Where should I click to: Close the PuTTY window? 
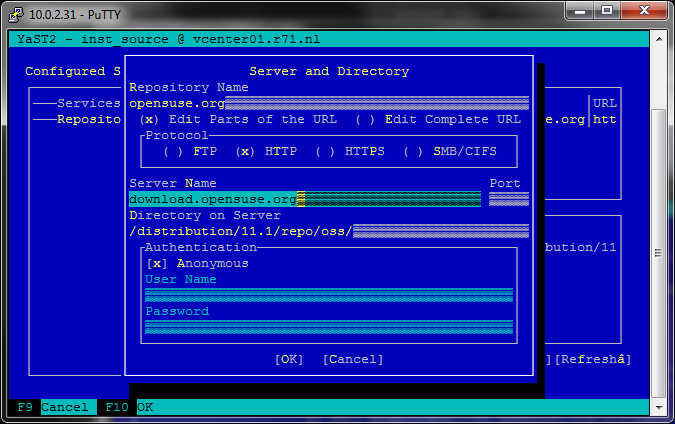click(x=644, y=11)
